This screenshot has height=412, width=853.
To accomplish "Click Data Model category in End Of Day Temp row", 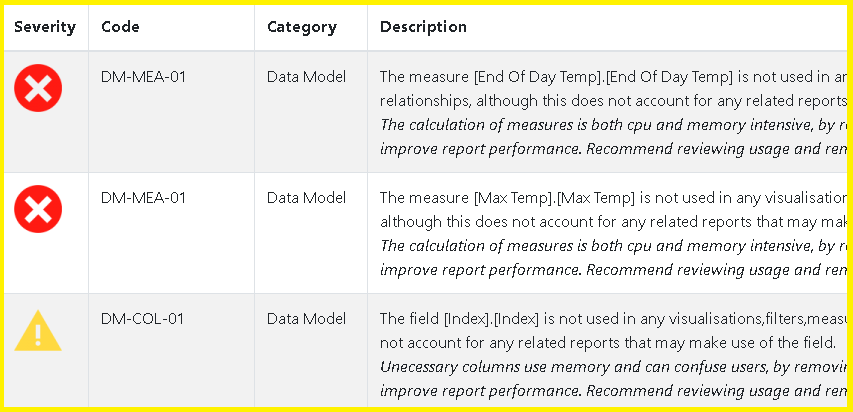I will (306, 77).
